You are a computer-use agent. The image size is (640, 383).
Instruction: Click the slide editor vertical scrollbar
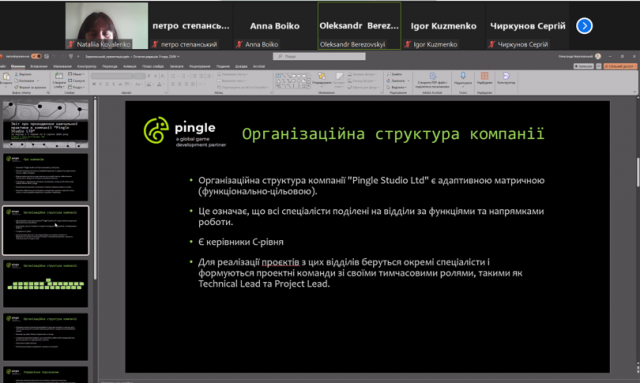click(x=637, y=171)
